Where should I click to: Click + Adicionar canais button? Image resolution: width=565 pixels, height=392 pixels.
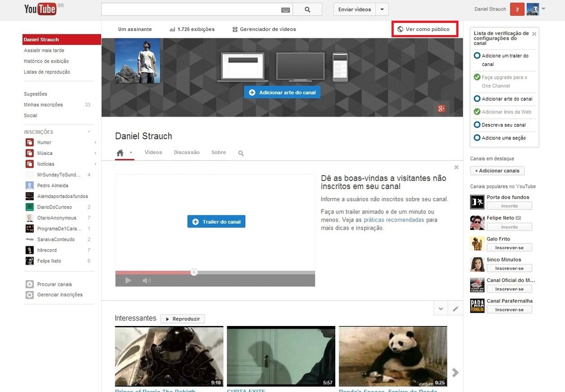pyautogui.click(x=497, y=171)
